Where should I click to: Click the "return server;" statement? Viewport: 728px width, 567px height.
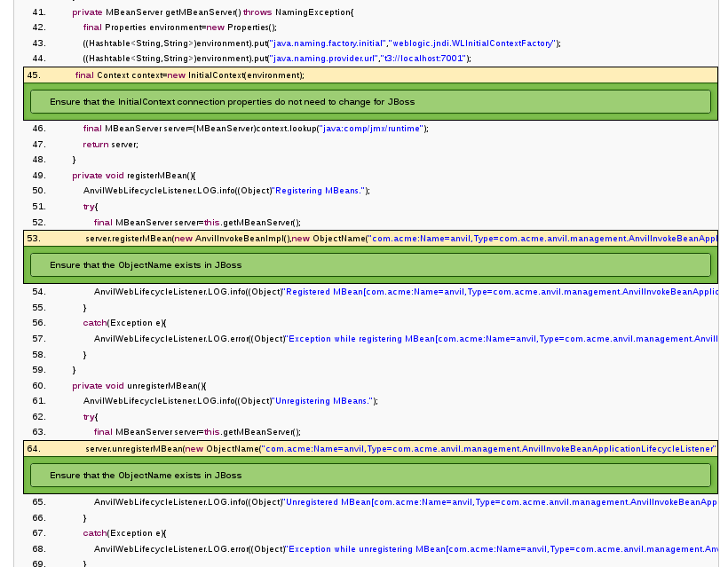pyautogui.click(x=110, y=144)
